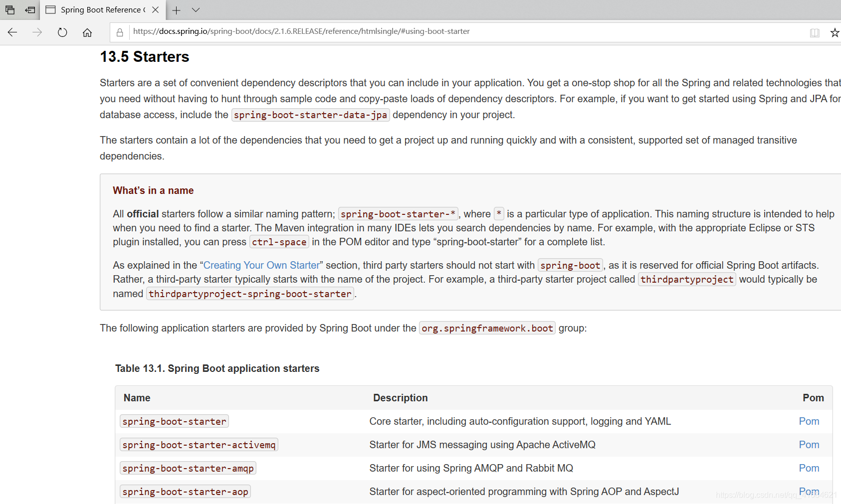Go back to previous page

tap(12, 32)
